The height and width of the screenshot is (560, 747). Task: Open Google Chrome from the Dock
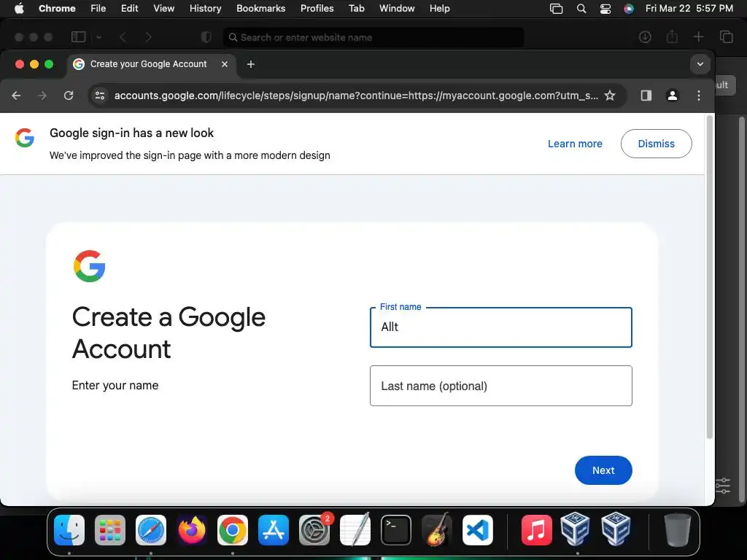point(233,530)
